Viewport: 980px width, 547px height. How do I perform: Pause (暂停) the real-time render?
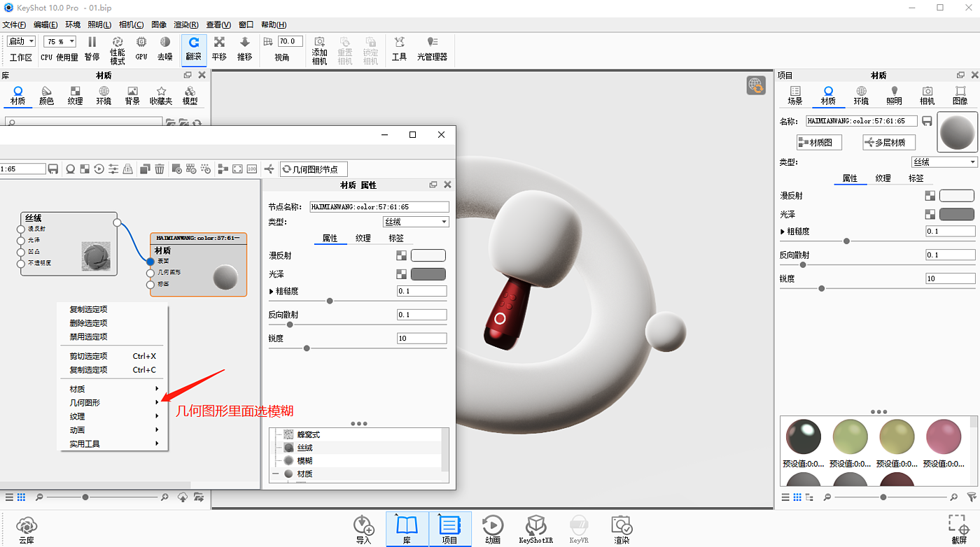92,49
